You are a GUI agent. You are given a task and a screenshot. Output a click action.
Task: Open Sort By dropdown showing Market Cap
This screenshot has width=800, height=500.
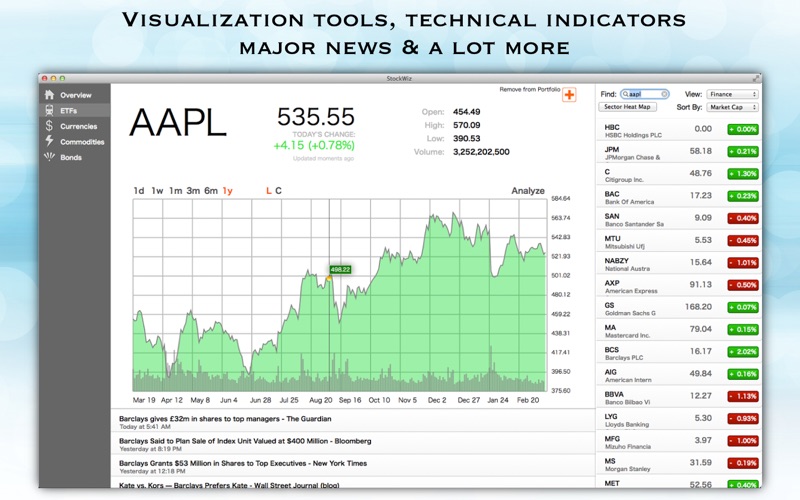[x=732, y=107]
